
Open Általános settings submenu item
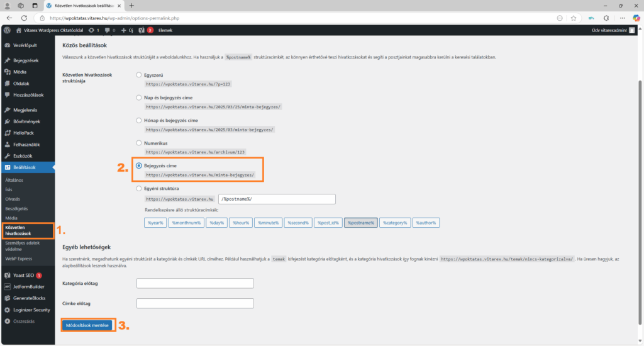pos(15,180)
